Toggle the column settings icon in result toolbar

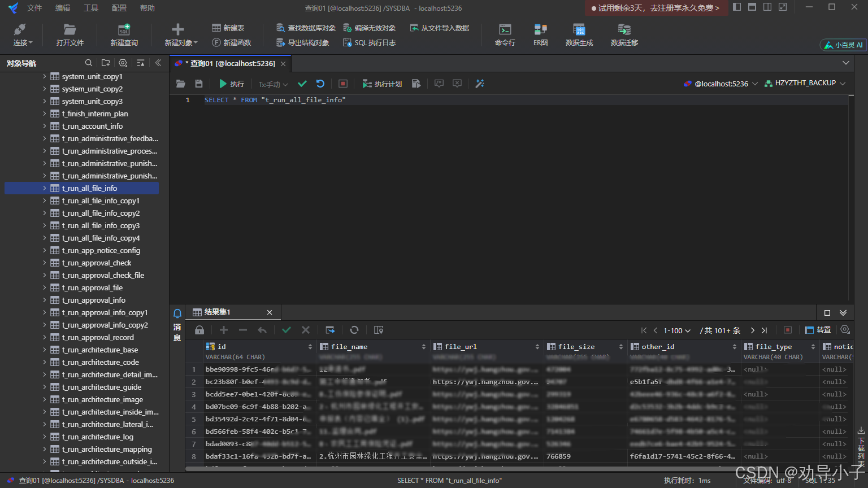tap(379, 330)
